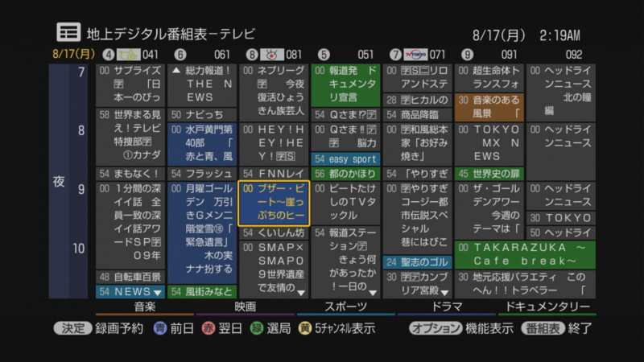Select channel 4 logo for 041

coord(129,55)
